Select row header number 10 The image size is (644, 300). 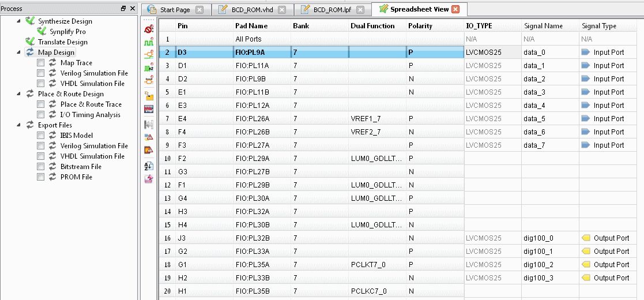coord(167,159)
